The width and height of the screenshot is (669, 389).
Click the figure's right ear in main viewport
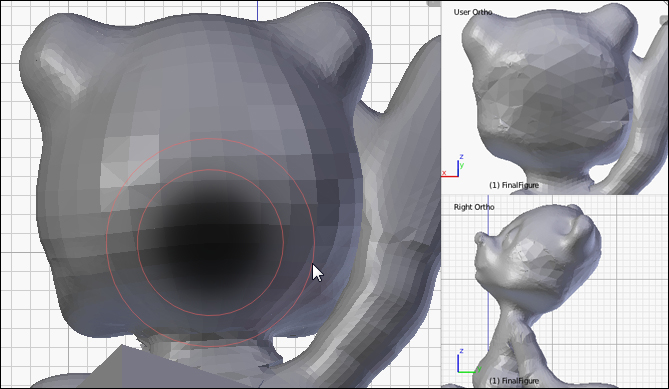pos(329,47)
